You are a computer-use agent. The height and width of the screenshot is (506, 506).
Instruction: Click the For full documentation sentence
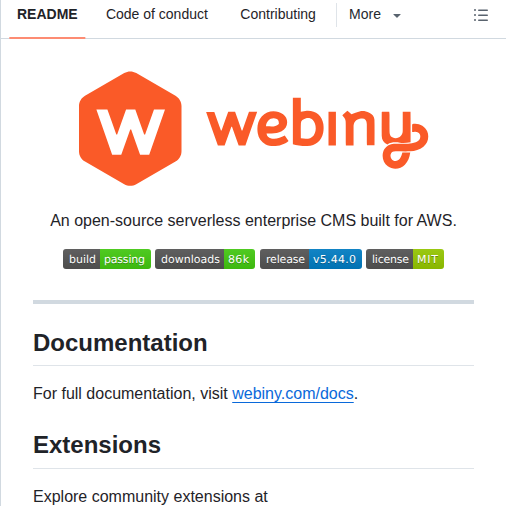coord(195,394)
